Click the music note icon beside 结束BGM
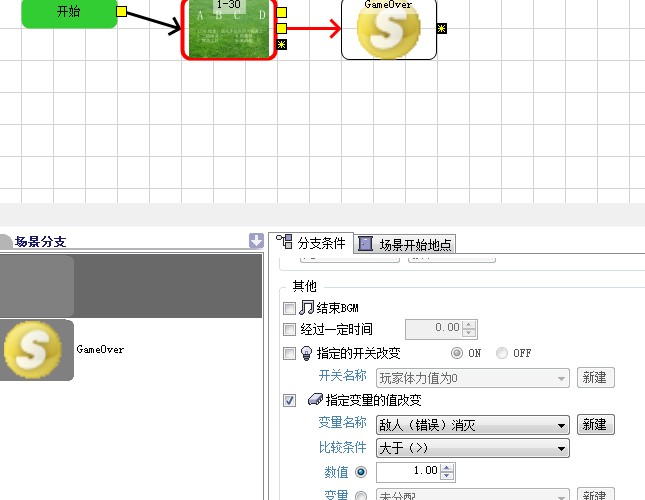Screen dimensions: 645x500 306,307
